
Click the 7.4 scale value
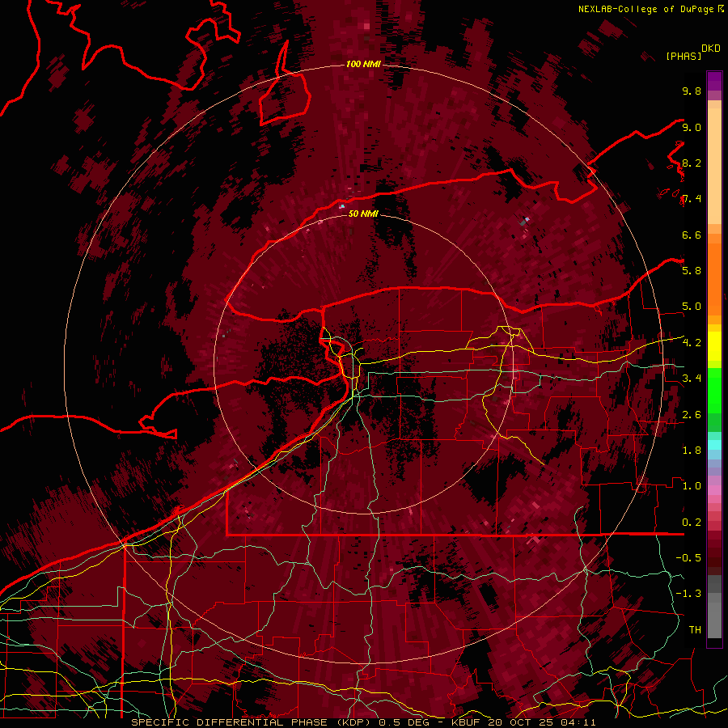coord(692,199)
